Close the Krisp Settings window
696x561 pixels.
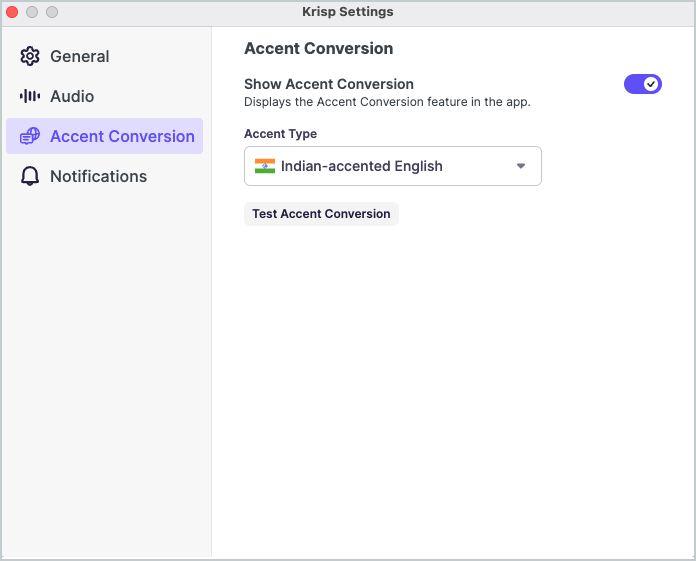(12, 12)
